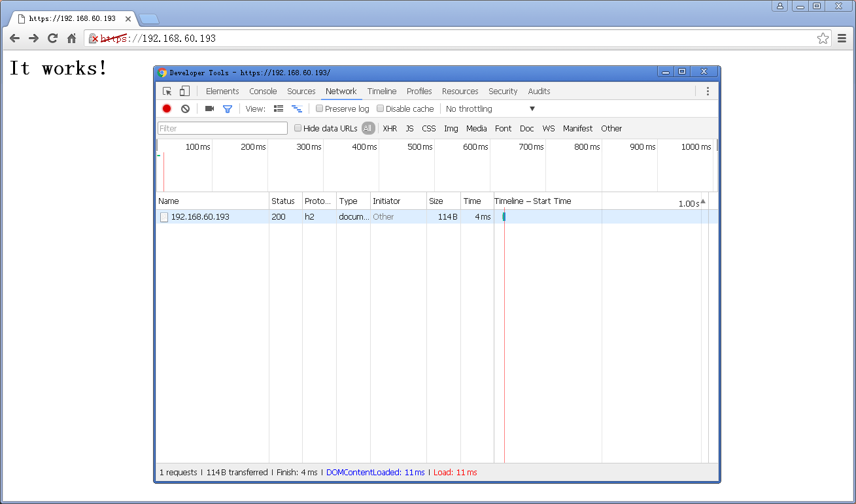Click the document icon of 192.168.60.193 row
The image size is (856, 504).
coord(164,217)
